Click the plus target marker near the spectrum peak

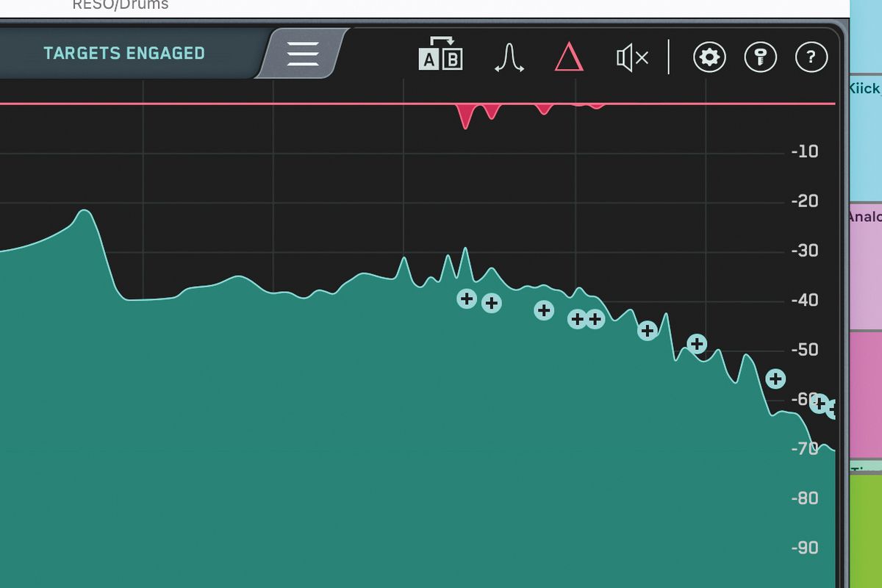coord(466,299)
